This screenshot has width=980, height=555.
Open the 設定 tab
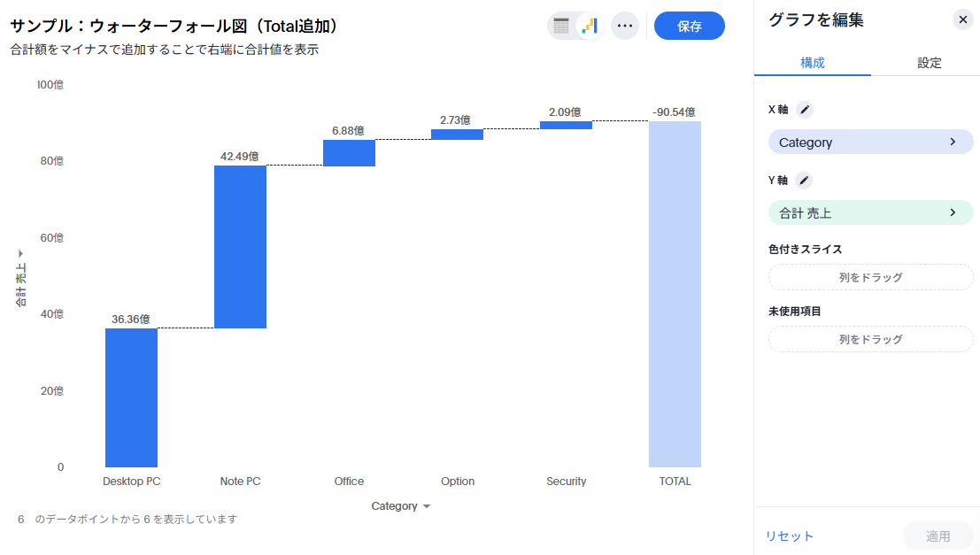pos(929,63)
